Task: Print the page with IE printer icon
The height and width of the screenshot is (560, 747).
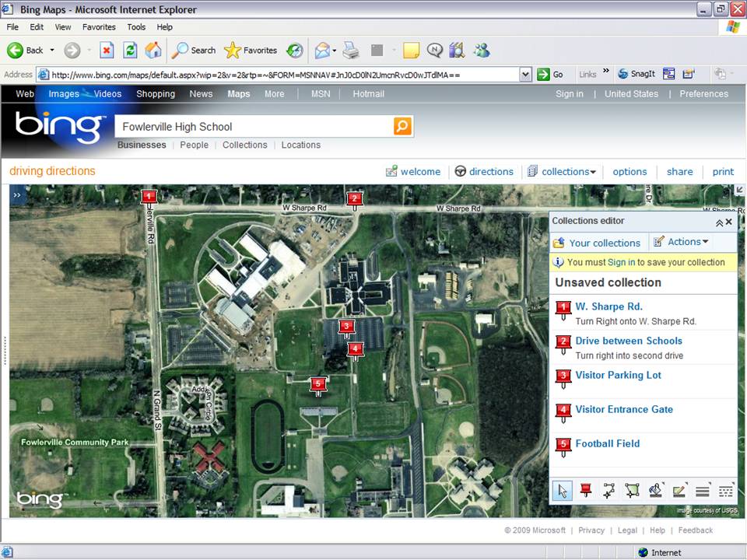Action: coord(351,50)
